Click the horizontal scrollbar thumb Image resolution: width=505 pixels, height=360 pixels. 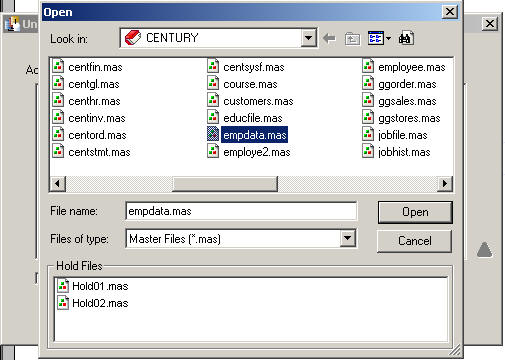point(225,183)
